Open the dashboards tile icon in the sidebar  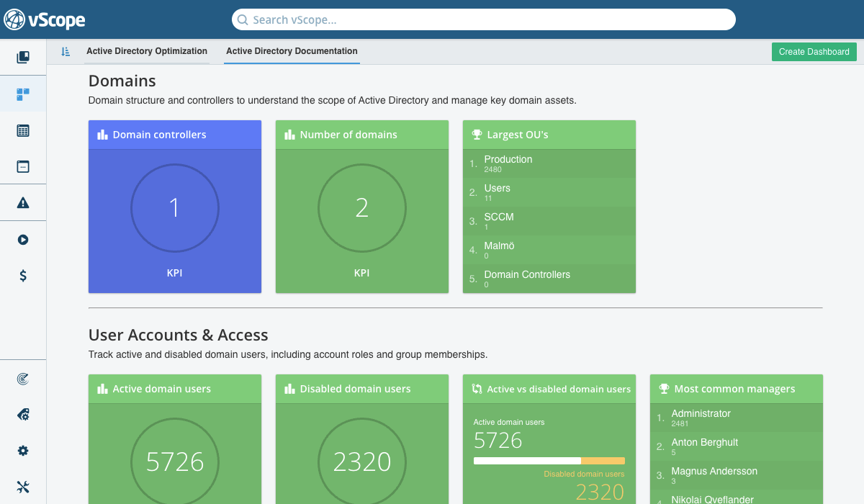point(23,94)
